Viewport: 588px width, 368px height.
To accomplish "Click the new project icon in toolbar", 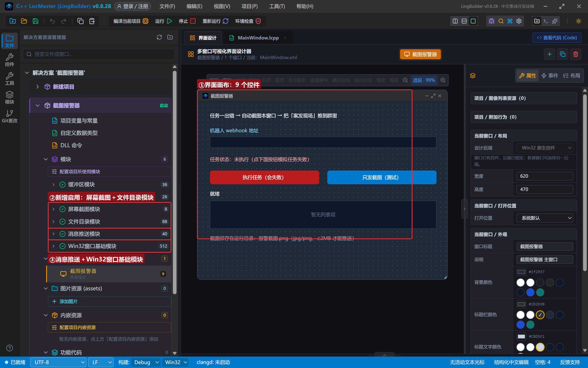I will pos(12,21).
